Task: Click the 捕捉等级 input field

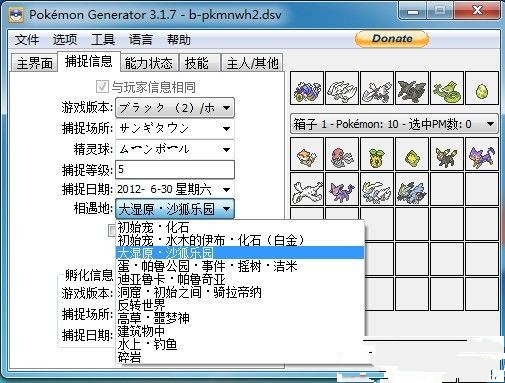Action: (175, 169)
